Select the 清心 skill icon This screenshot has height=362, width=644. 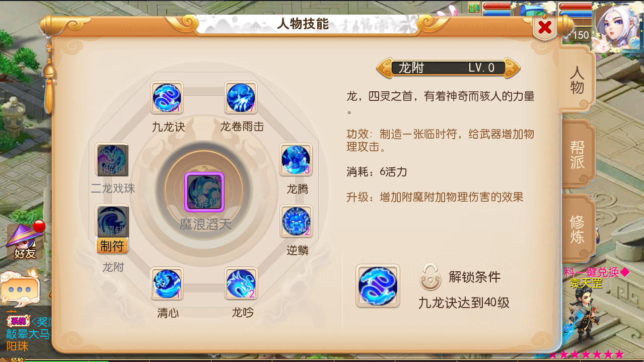click(x=167, y=283)
